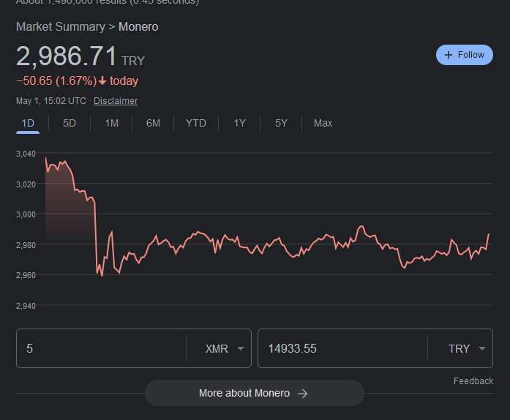Switch to the 5D chart range
This screenshot has width=510, height=420.
pos(70,124)
